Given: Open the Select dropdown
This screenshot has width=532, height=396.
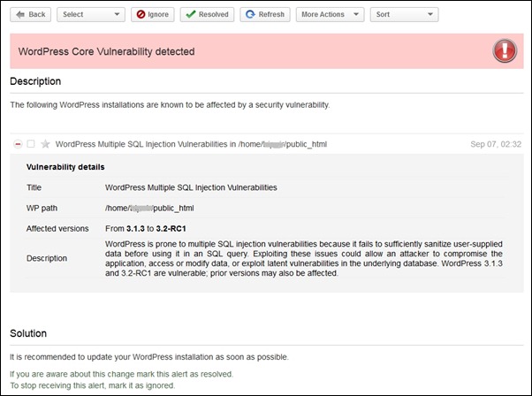Looking at the screenshot, I should click(x=91, y=14).
